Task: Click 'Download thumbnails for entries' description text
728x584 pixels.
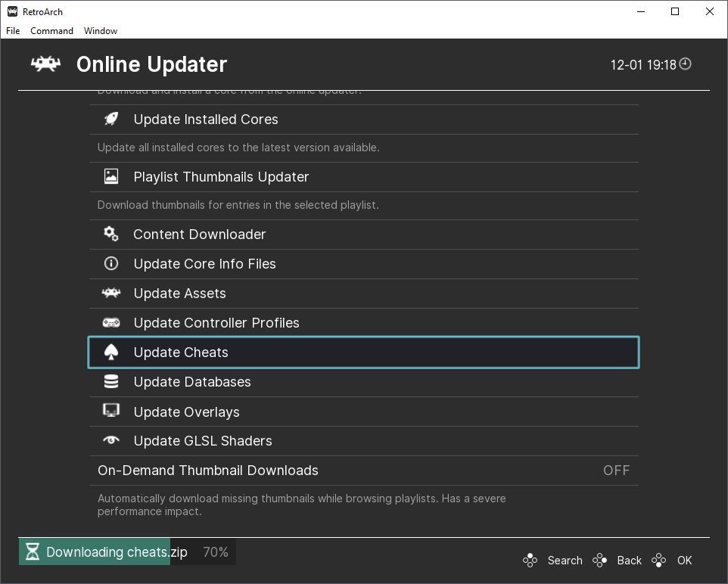Action: tap(238, 205)
